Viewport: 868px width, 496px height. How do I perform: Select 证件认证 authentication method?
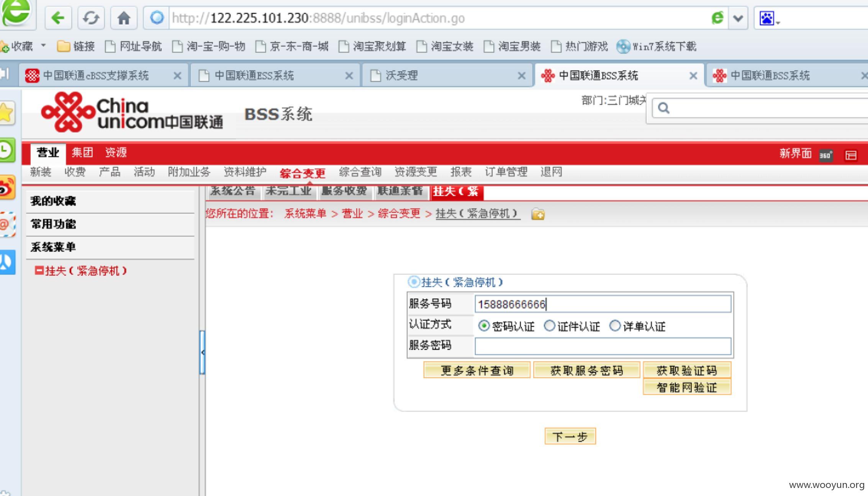(x=549, y=326)
